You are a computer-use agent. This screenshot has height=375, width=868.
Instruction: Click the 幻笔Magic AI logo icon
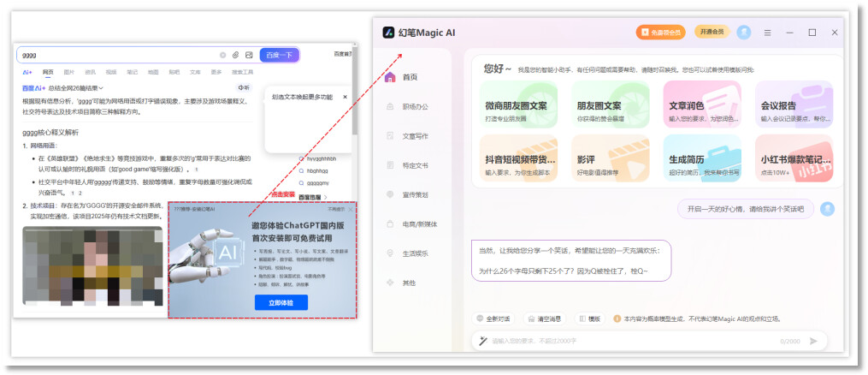click(x=388, y=33)
